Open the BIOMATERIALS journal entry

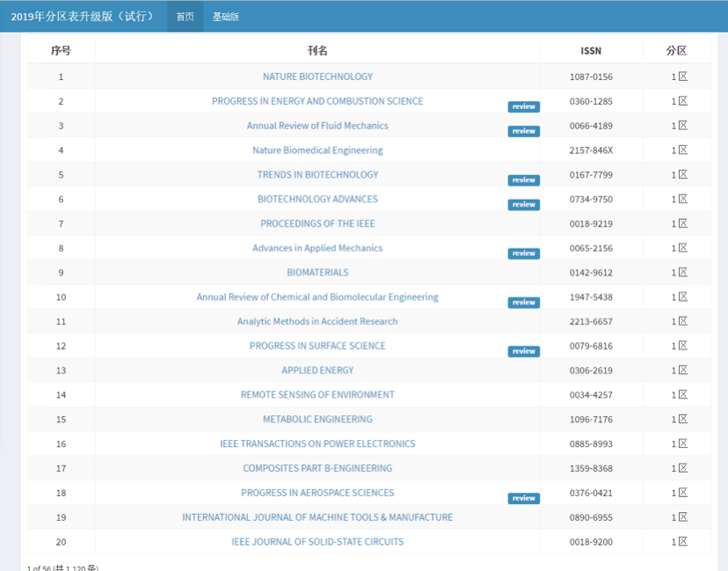point(317,273)
